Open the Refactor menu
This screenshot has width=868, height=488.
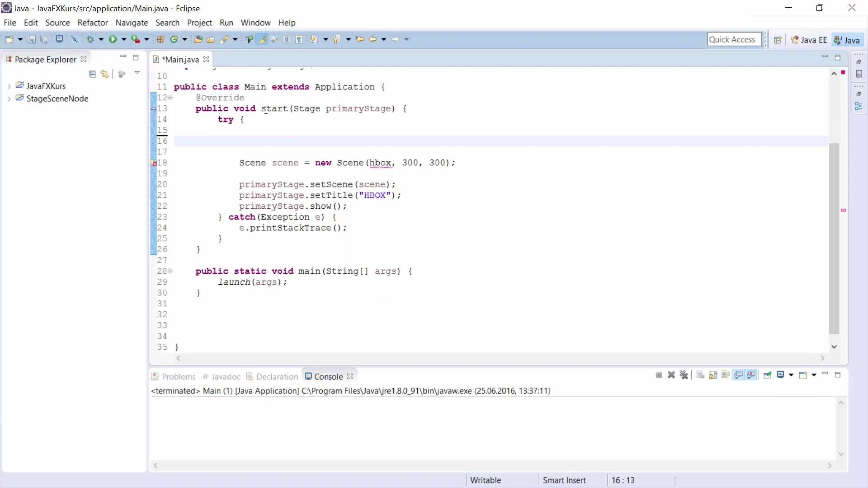(x=93, y=23)
